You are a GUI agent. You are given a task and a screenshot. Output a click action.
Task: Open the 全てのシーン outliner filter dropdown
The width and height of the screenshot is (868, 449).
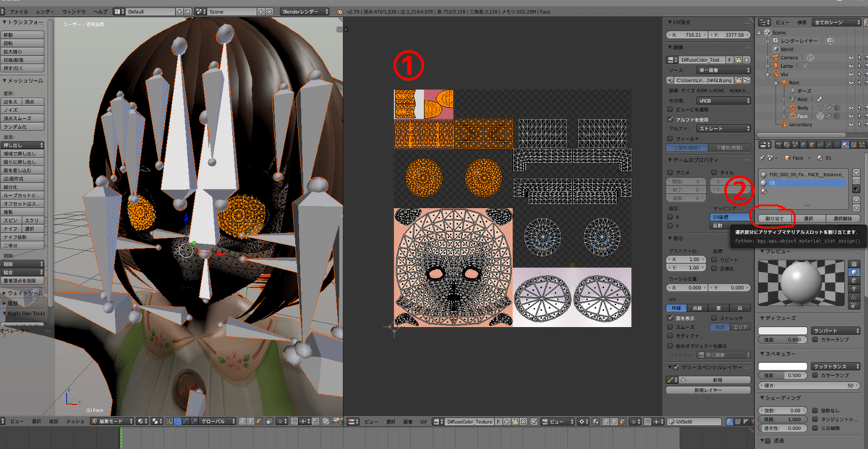837,22
